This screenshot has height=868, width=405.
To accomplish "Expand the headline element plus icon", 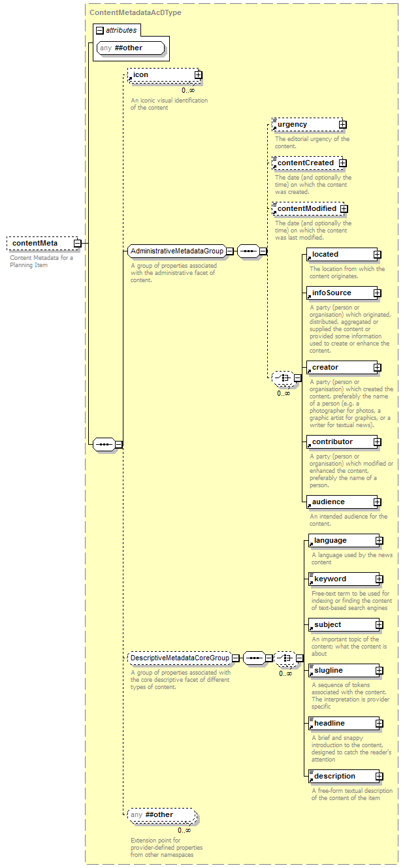I will click(379, 724).
